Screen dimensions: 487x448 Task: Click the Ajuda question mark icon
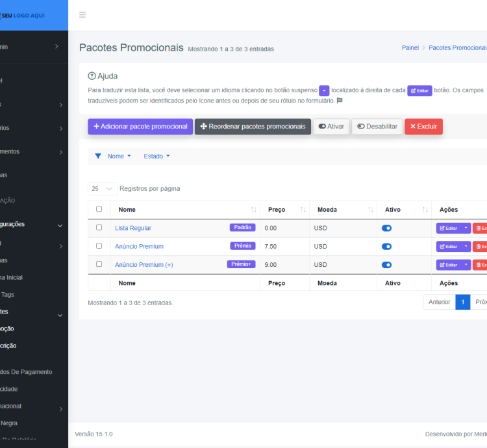coord(92,76)
